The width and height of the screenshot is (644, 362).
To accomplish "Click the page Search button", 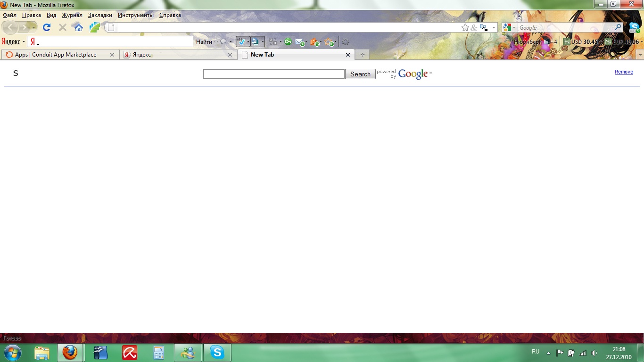I will point(360,74).
